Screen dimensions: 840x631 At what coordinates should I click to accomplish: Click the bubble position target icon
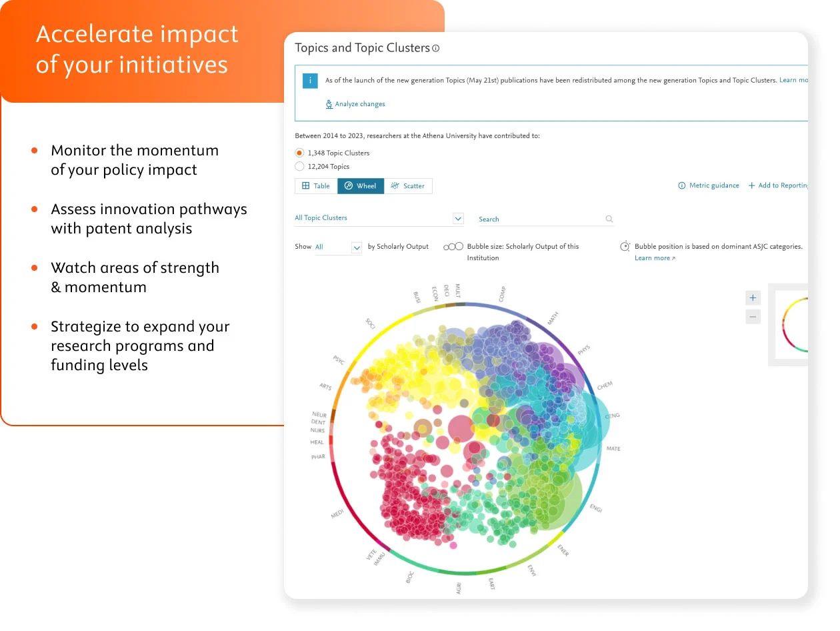click(625, 245)
